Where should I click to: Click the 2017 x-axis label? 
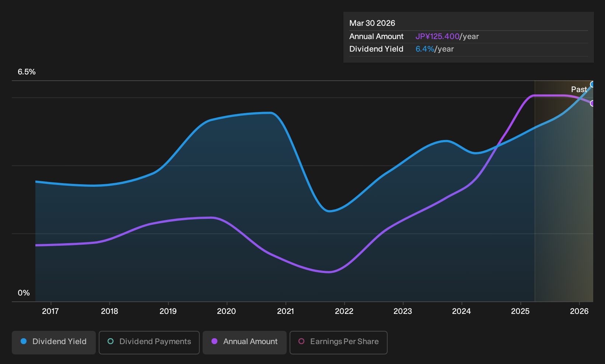coord(50,311)
